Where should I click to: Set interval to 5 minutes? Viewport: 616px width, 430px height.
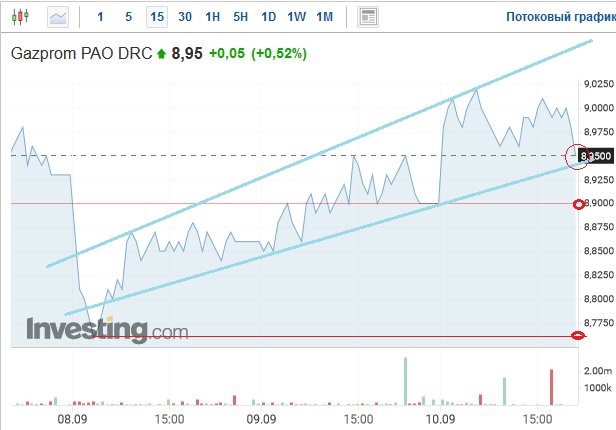128,17
